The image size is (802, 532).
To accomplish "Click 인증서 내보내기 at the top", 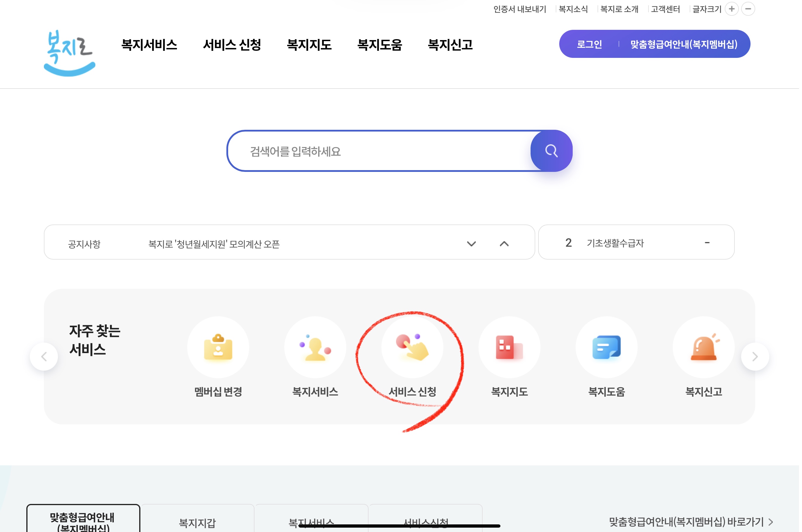I will tap(520, 9).
